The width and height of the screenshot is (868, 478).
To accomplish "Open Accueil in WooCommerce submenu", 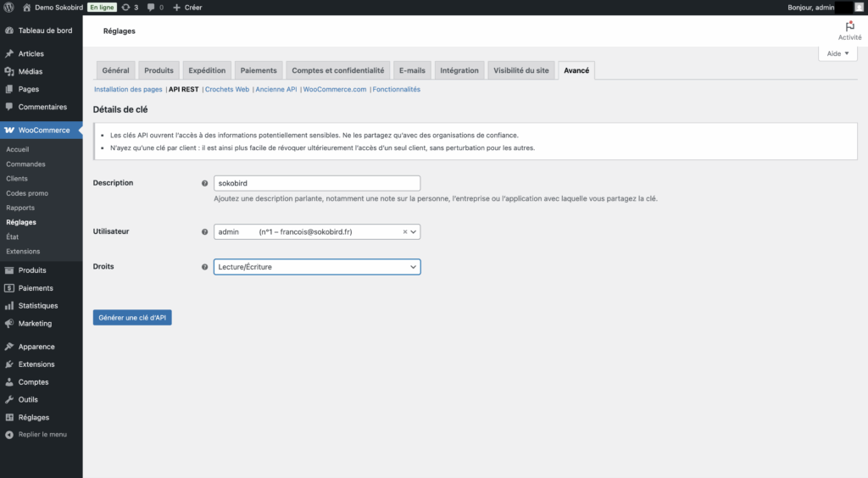I will 18,149.
